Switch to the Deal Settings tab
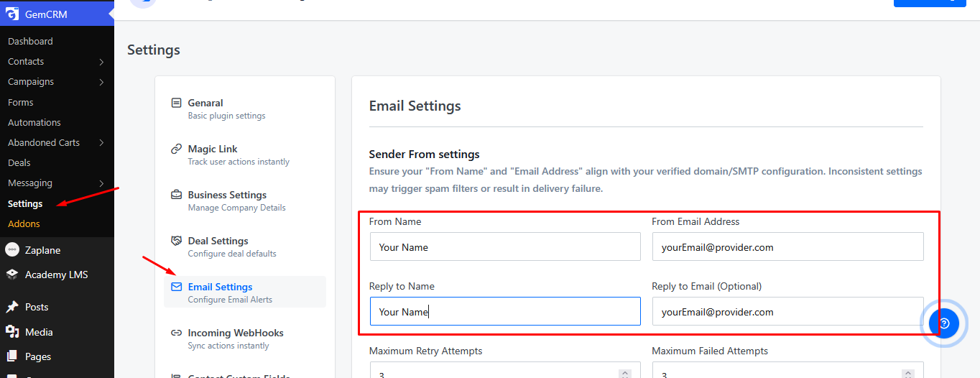Viewport: 980px width, 378px height. [245, 246]
